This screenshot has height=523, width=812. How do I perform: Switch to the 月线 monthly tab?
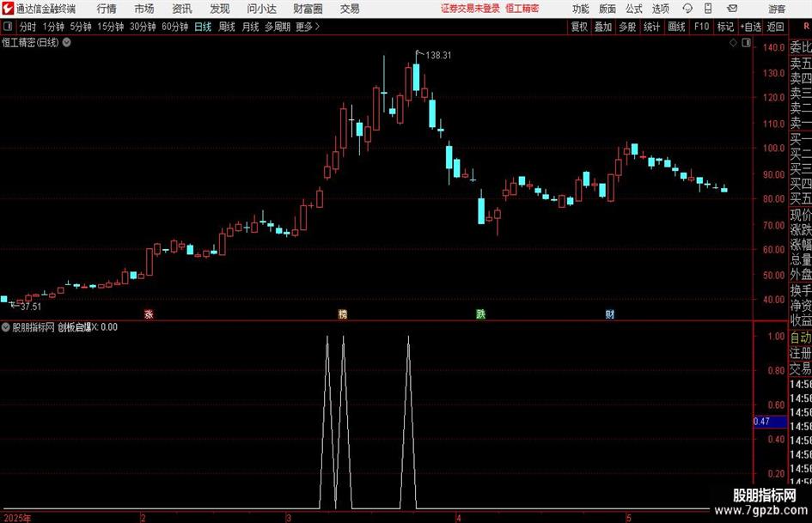[251, 27]
